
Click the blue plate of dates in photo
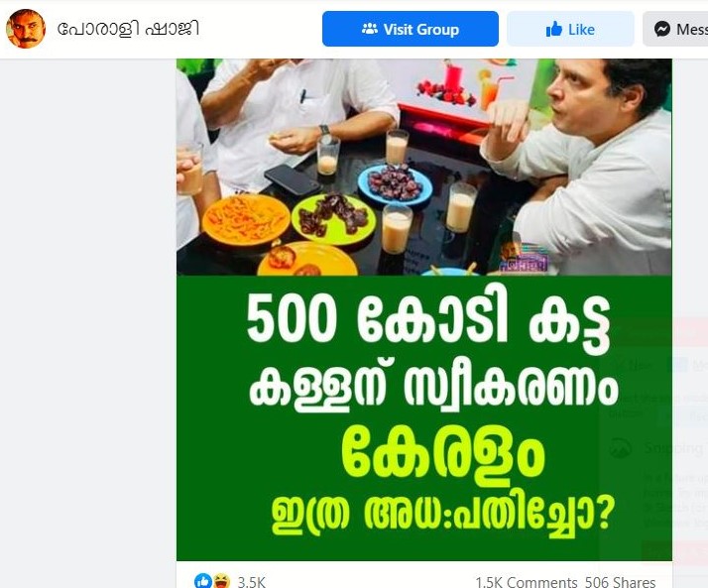coord(395,183)
